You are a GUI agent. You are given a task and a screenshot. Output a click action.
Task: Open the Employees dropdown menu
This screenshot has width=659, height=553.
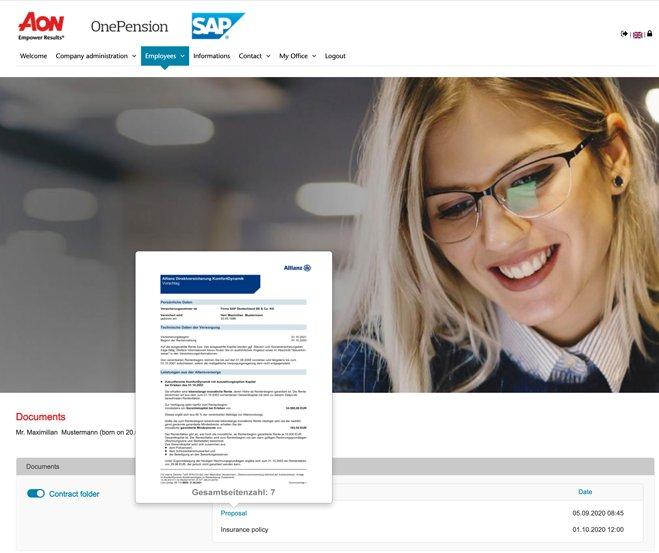pyautogui.click(x=165, y=56)
